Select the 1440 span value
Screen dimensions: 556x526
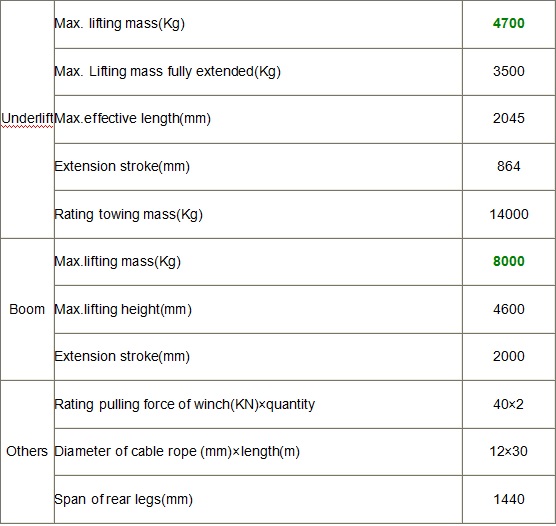[509, 499]
